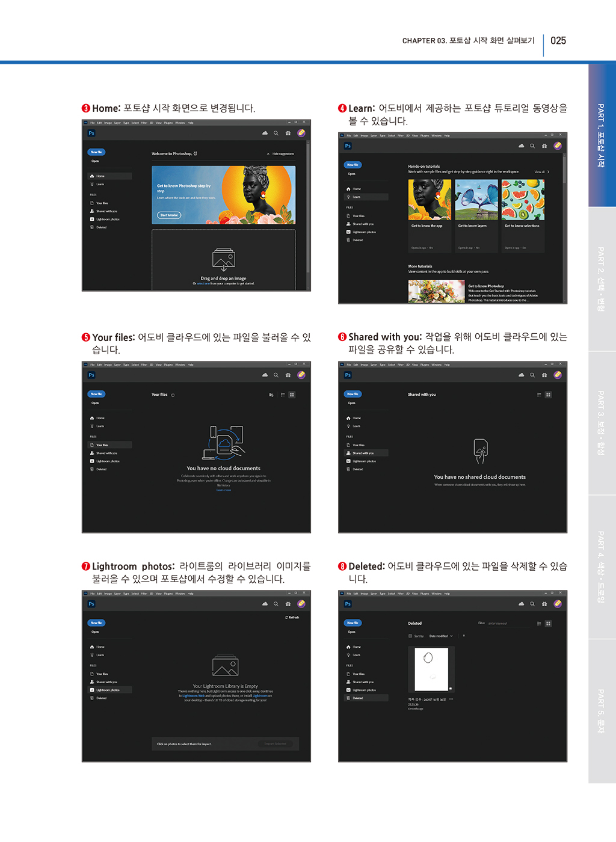Viewport: 616px width, 842px height.
Task: Click the Shared with you person icon in the Shared with you screenshot
Action: pyautogui.click(x=348, y=453)
